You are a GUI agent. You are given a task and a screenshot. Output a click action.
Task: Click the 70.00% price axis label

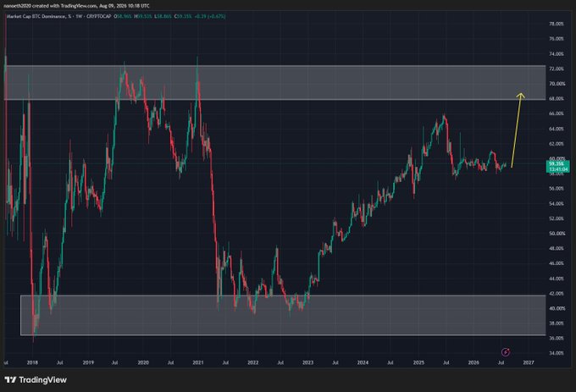pos(557,84)
